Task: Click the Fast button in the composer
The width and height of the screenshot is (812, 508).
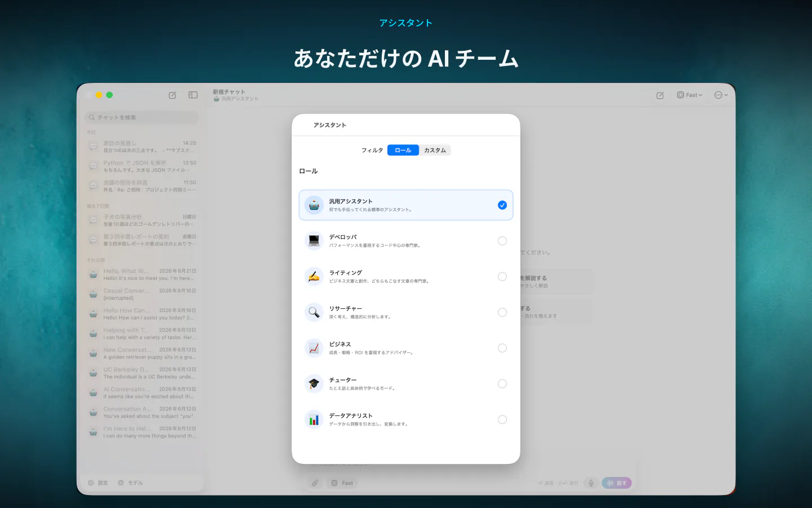Action: click(x=342, y=483)
